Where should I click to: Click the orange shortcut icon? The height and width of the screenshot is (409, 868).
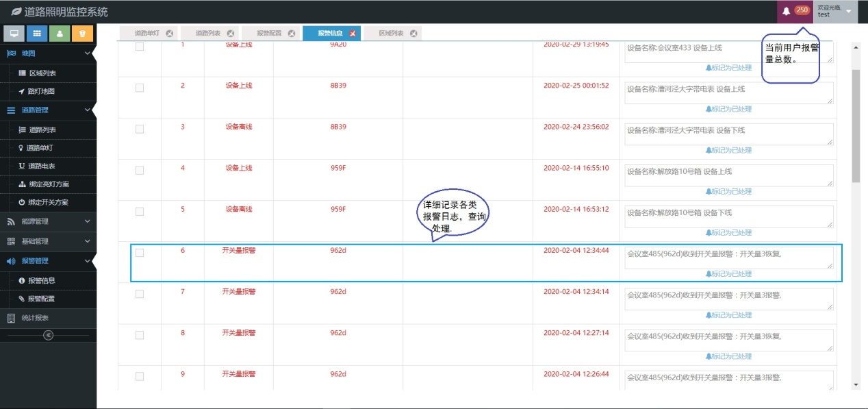point(82,33)
